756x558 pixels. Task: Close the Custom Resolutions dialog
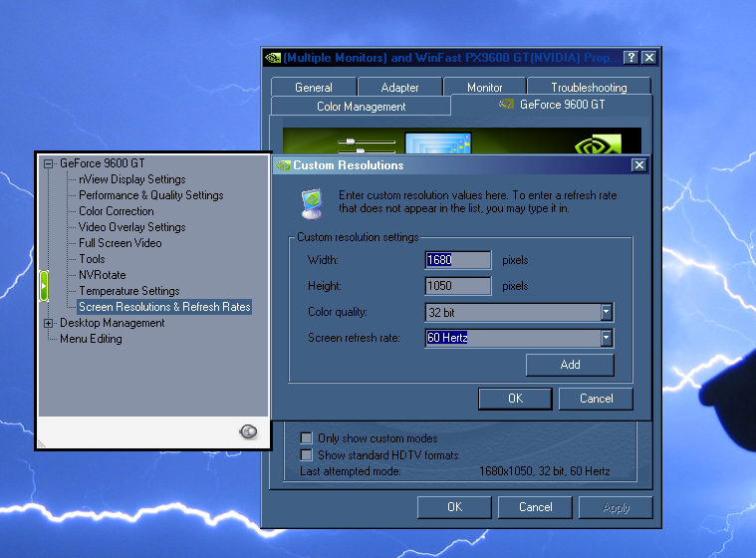tap(638, 165)
